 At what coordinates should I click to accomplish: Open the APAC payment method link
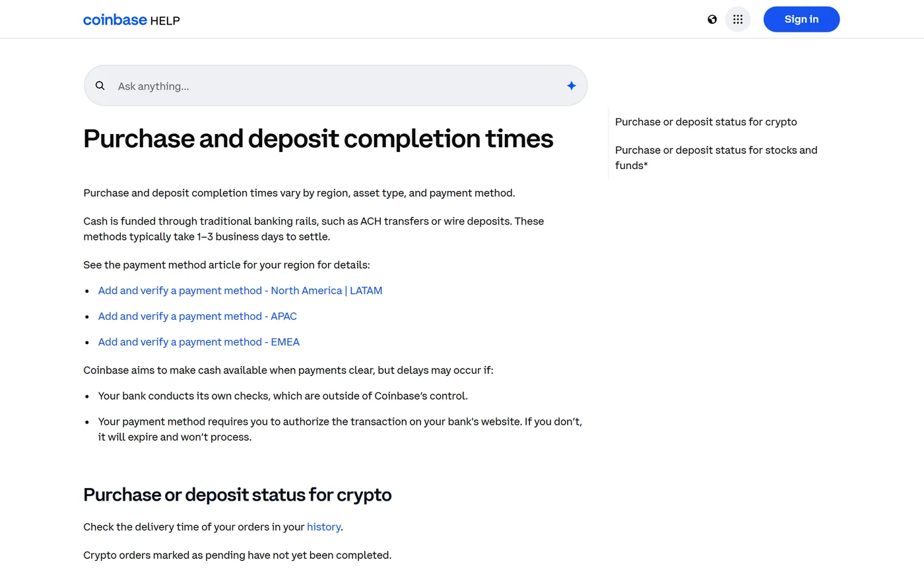click(197, 316)
